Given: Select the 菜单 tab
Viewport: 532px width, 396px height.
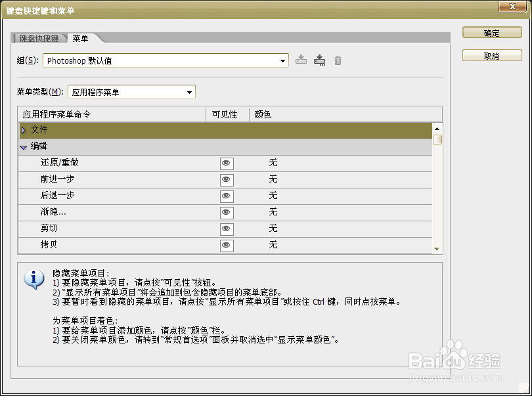Looking at the screenshot, I should [80, 38].
